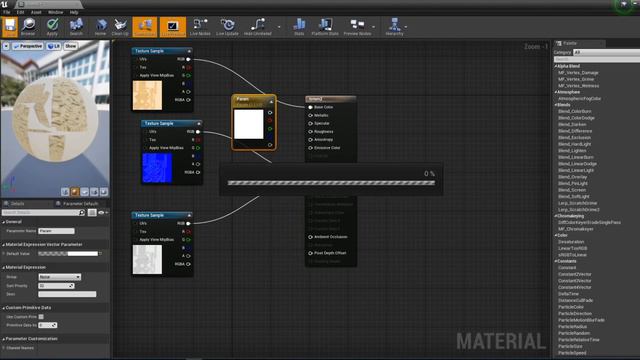Open the Window menu

pyautogui.click(x=56, y=12)
